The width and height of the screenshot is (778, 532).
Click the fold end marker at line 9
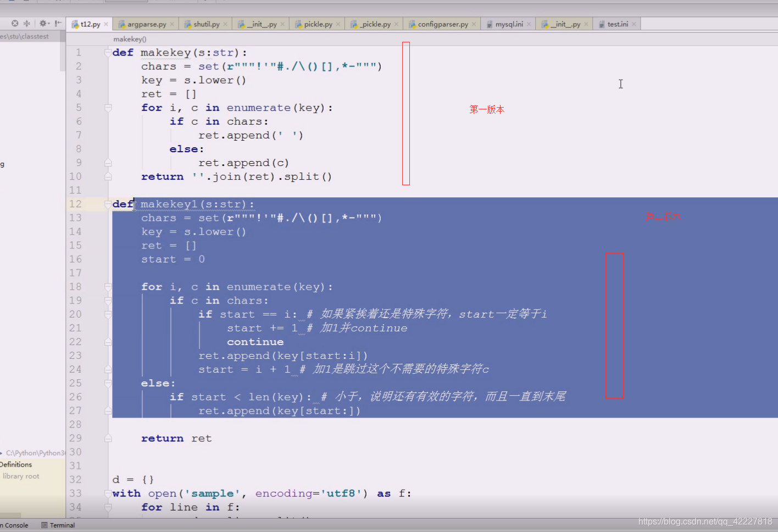tap(108, 163)
